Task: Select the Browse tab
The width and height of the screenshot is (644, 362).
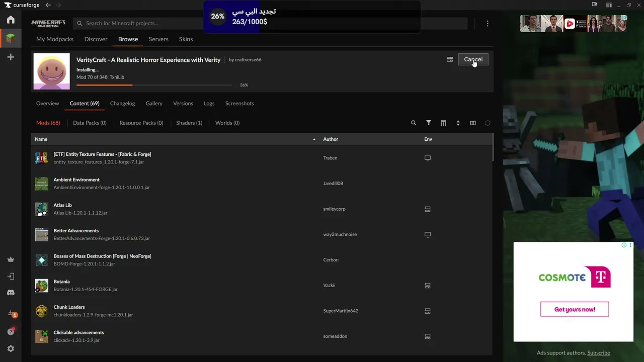Action: coord(128,39)
